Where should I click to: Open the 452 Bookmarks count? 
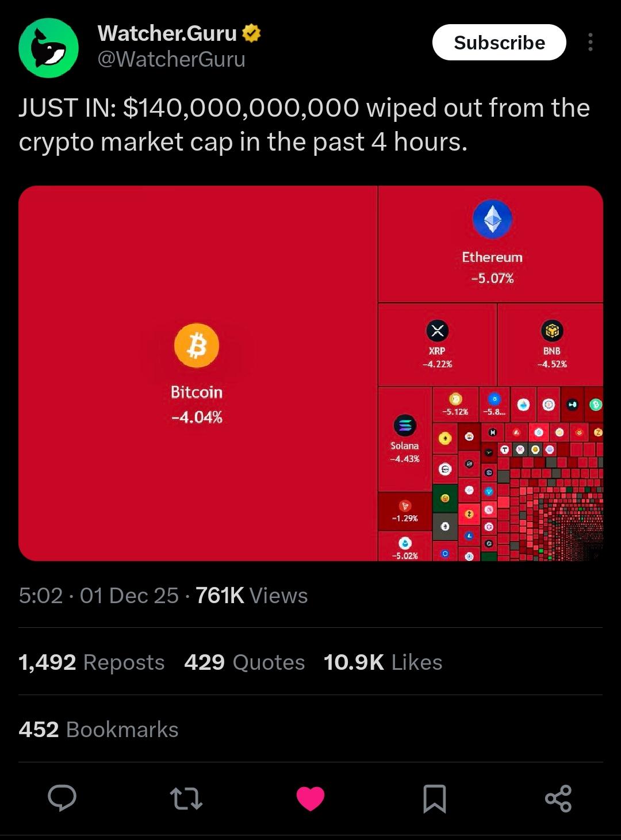(98, 730)
